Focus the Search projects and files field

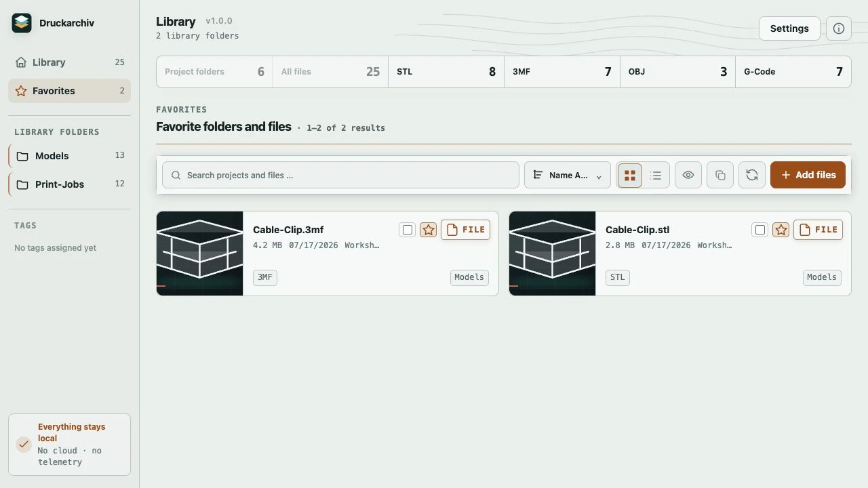pos(340,175)
